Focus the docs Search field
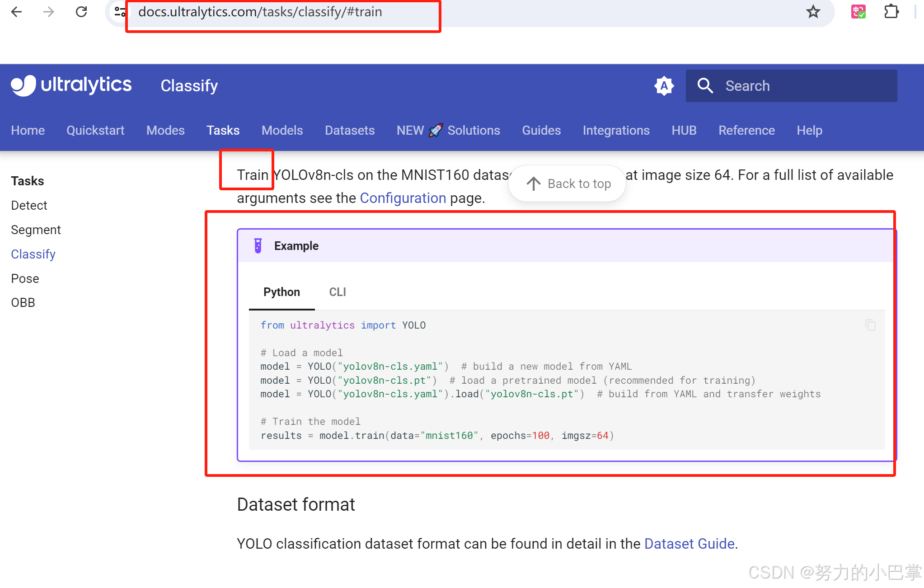Screen dimensions: 924x588 click(791, 86)
